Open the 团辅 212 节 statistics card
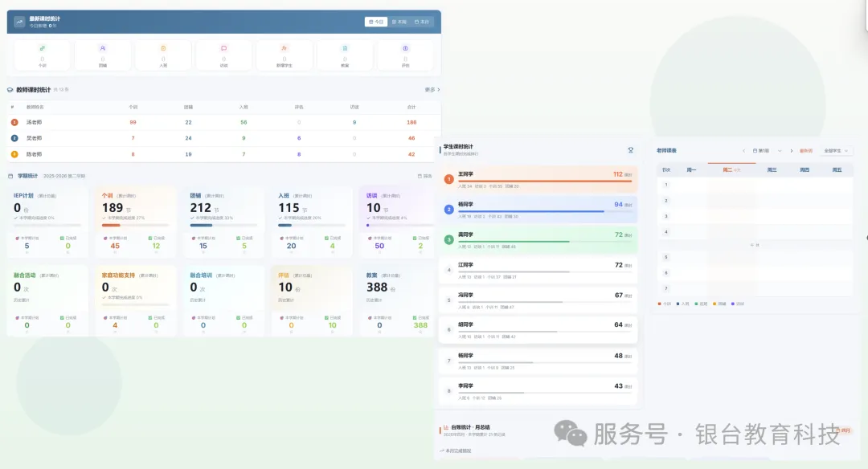The width and height of the screenshot is (868, 469). [x=223, y=223]
